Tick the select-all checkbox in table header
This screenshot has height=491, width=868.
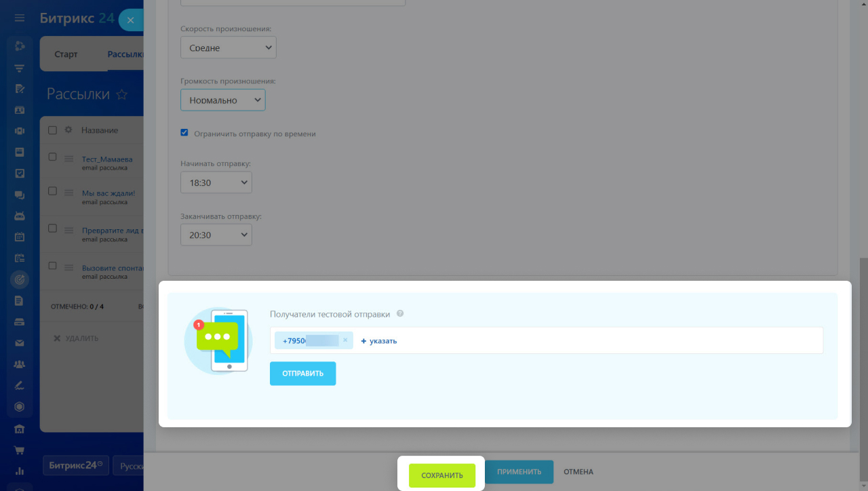click(53, 130)
